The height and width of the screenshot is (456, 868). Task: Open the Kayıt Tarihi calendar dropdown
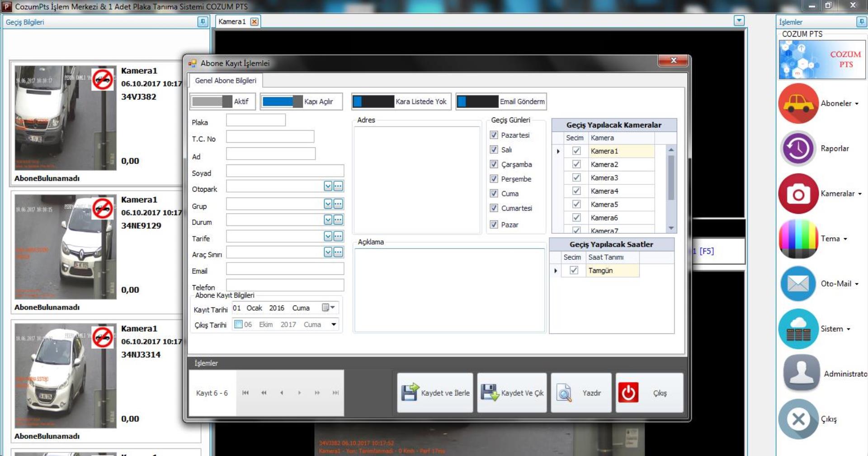329,308
